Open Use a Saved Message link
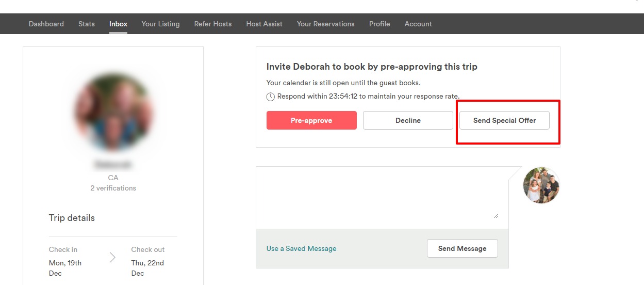 click(x=301, y=248)
